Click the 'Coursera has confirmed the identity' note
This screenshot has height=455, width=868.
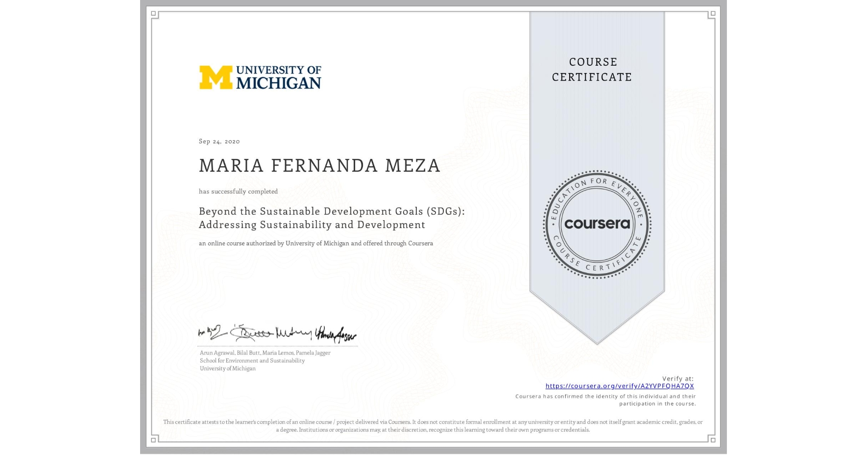tap(605, 400)
